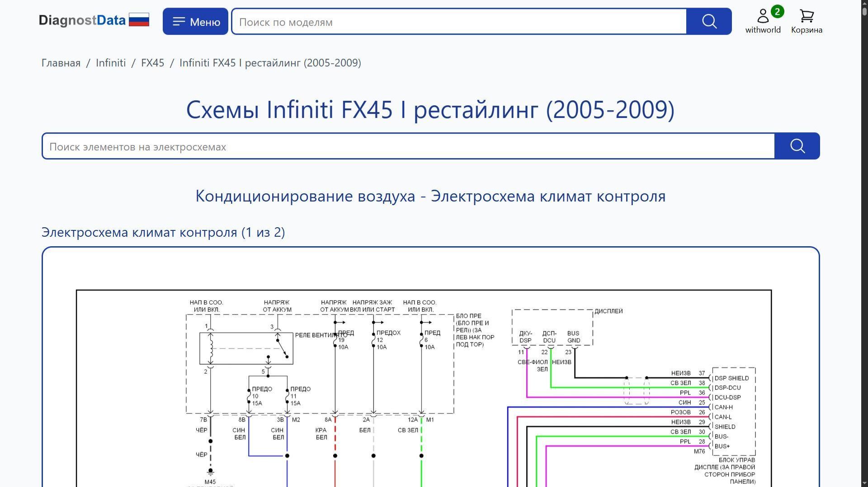Focus the 'Поиск по моделям' search field
The image size is (868, 487).
[459, 22]
